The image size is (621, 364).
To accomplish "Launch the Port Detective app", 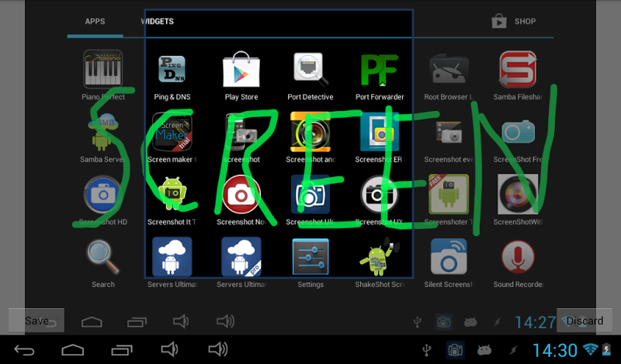I will [310, 69].
